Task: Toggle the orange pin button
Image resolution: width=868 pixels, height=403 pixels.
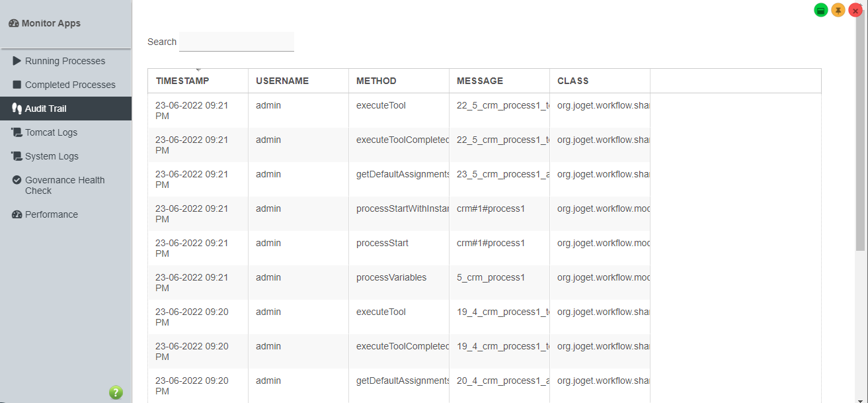Action: click(x=838, y=11)
